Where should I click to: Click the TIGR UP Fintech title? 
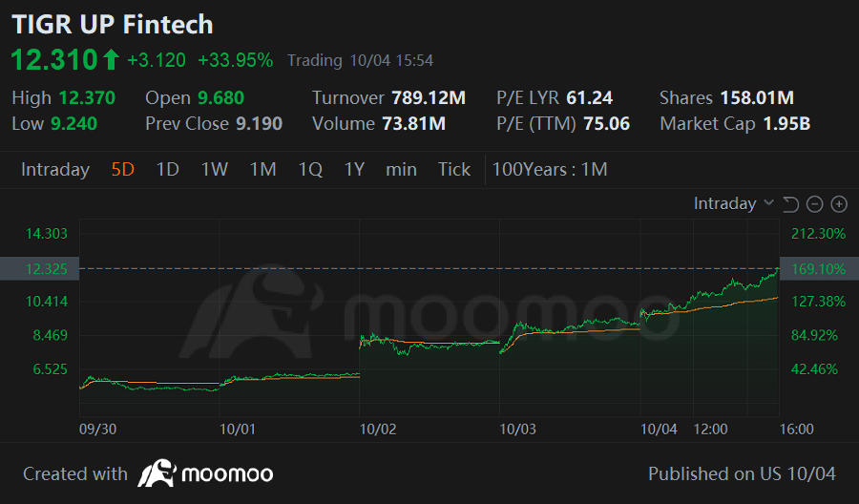coord(113,25)
